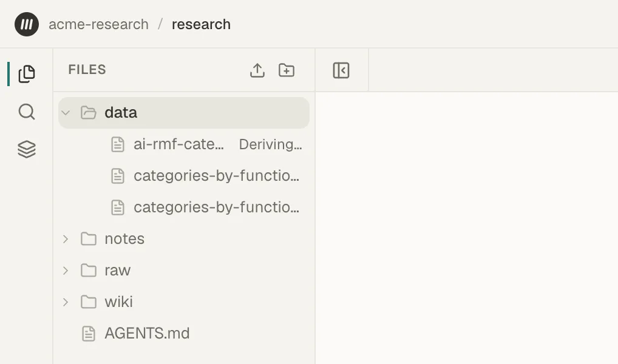Click the round app logo icon
Screen dimensions: 618x364
coord(26,24)
